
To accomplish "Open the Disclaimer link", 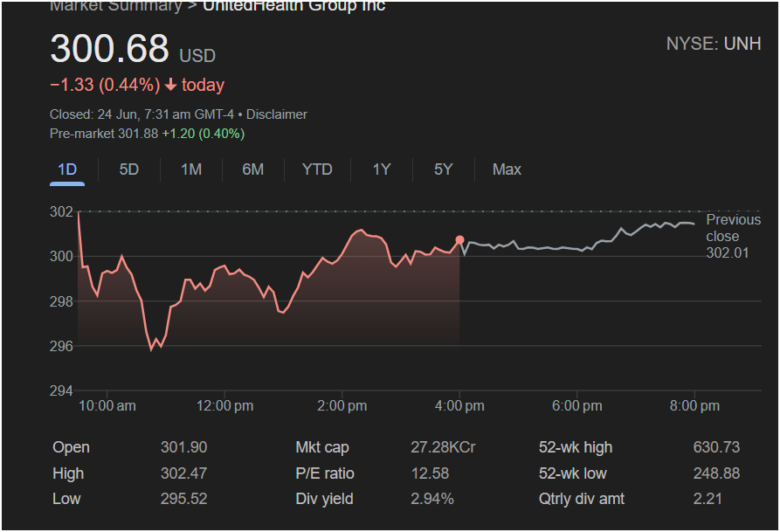I will coord(277,114).
